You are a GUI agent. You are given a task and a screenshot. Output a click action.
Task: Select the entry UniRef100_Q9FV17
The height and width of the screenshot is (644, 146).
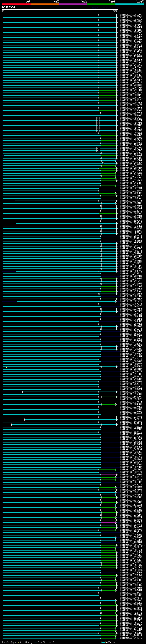pyautogui.click(x=131, y=20)
